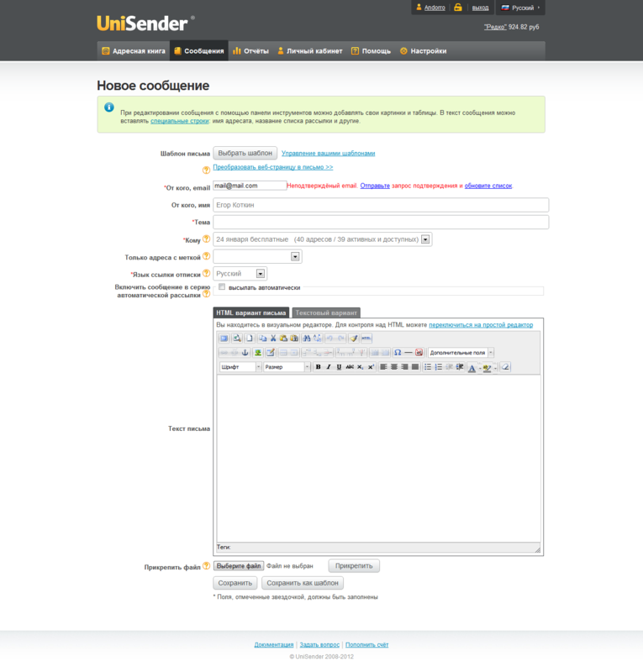Click the new document icon
Screen dimensions: 643x672
click(x=250, y=339)
